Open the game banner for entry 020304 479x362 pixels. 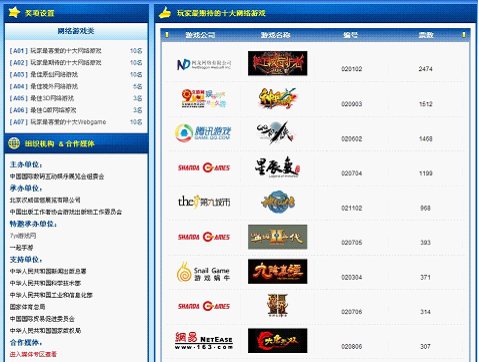[x=277, y=271]
